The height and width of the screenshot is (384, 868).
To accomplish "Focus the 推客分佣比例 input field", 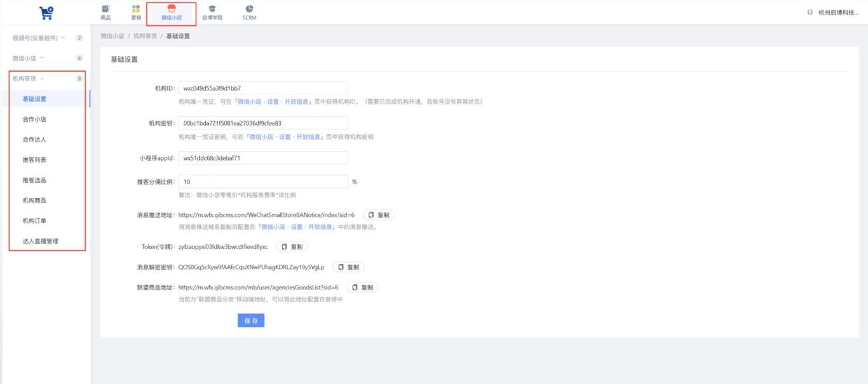I will (263, 182).
